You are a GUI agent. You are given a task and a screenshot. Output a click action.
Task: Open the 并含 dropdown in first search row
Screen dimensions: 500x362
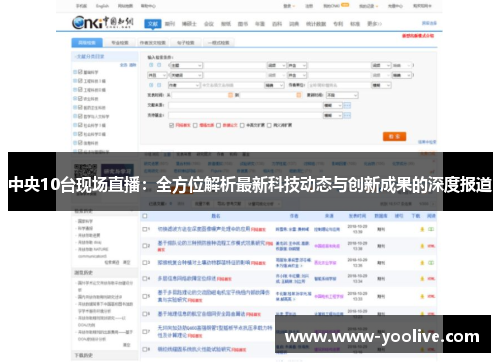click(297, 65)
